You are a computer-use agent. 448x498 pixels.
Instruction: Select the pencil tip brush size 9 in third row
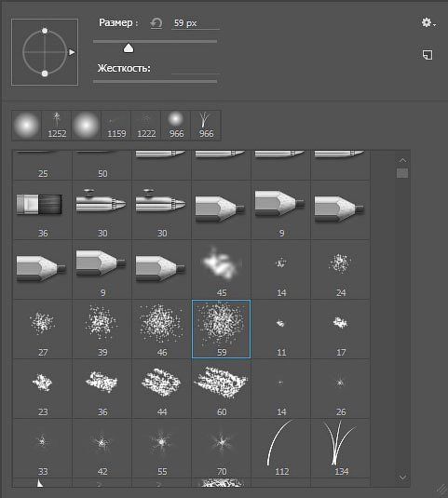point(102,270)
